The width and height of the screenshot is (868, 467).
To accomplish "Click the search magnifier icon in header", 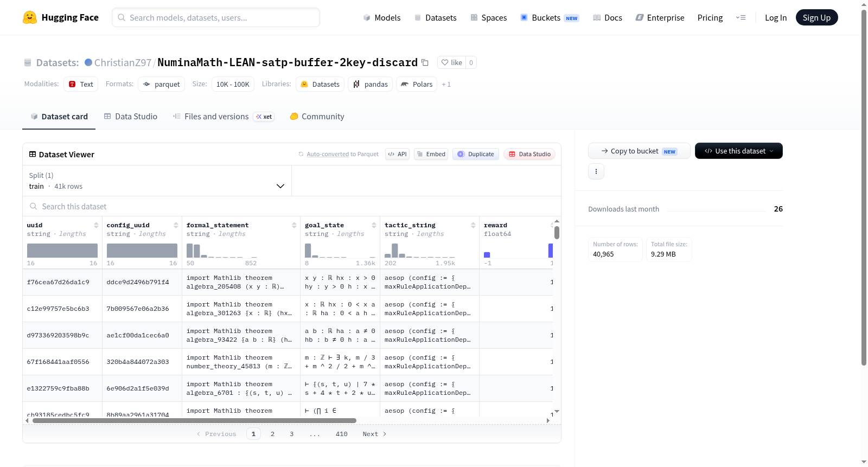I will 122,17.
